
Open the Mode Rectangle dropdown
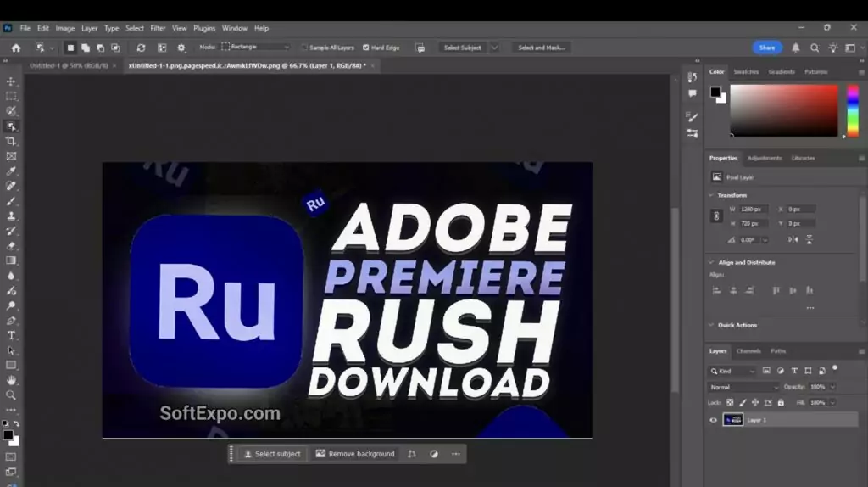click(x=255, y=48)
